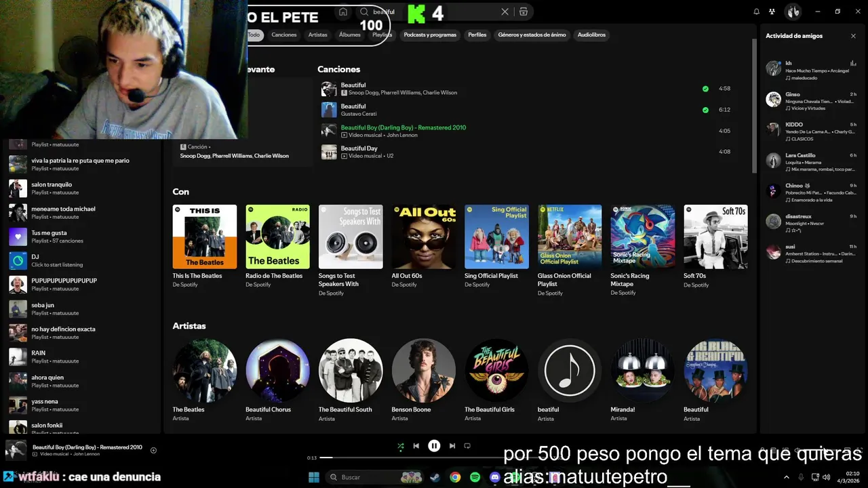Image resolution: width=868 pixels, height=488 pixels.
Task: Click the main results scrollbar
Action: [754, 105]
